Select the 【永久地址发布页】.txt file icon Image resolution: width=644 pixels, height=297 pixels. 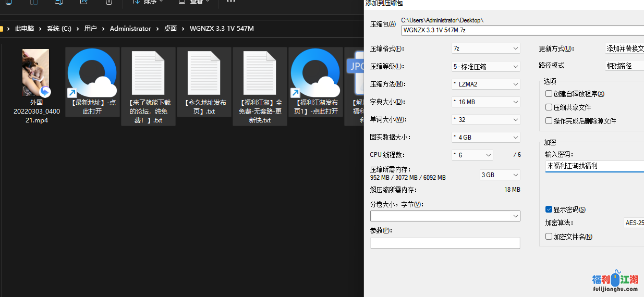coord(204,73)
